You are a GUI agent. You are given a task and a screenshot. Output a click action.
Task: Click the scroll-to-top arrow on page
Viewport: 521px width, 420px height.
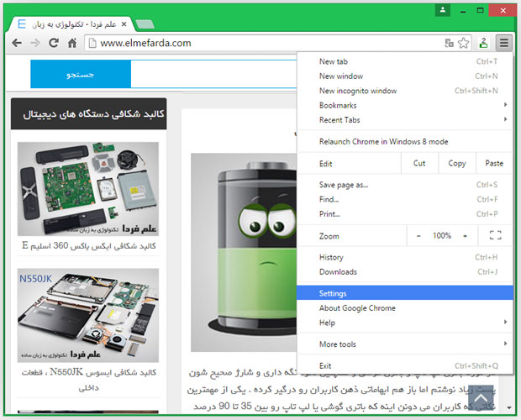coord(482,397)
